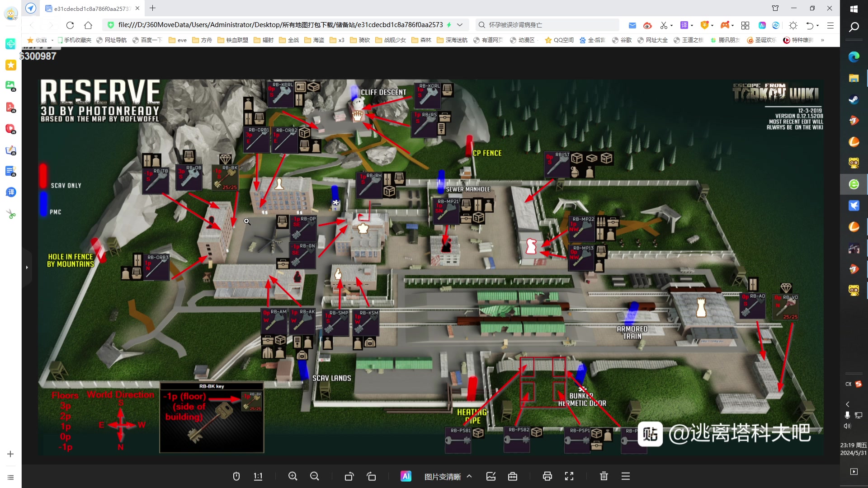Expand the undo history dropdown arrow

coord(817,25)
